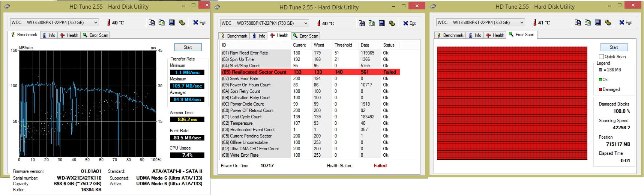Select active Error Scan tab in Error Scan window
This screenshot has height=195, width=644.
pyautogui.click(x=522, y=35)
